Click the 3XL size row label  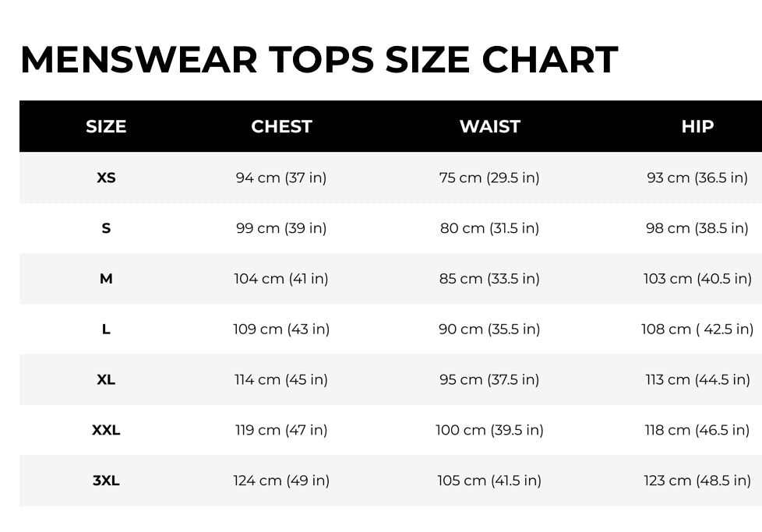point(106,481)
